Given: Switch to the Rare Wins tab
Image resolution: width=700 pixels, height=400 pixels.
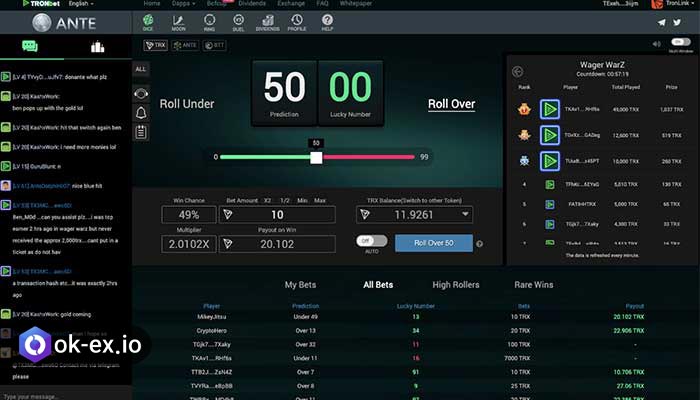Looking at the screenshot, I should [533, 285].
